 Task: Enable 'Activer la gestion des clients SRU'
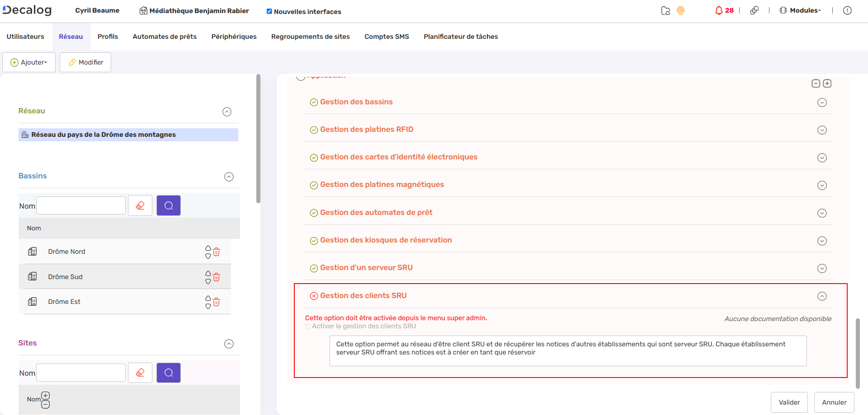pyautogui.click(x=307, y=326)
